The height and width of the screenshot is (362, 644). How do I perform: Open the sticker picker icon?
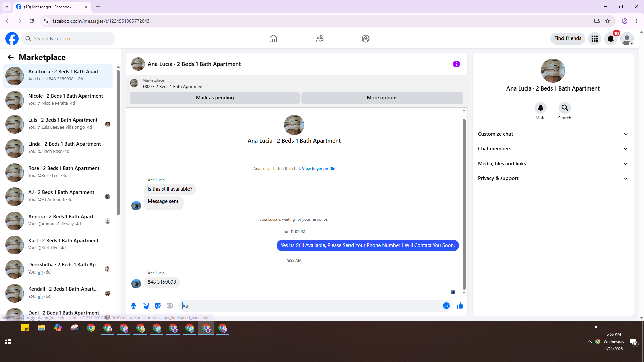(x=158, y=306)
